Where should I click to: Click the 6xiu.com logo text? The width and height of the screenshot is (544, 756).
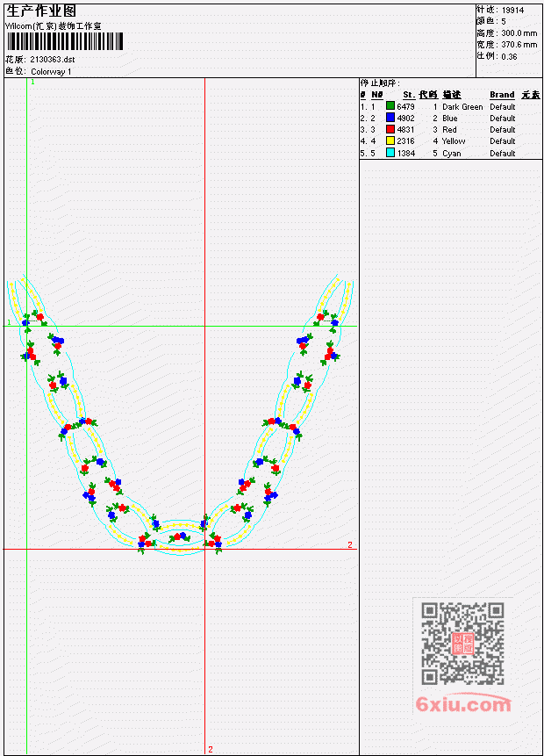463,704
